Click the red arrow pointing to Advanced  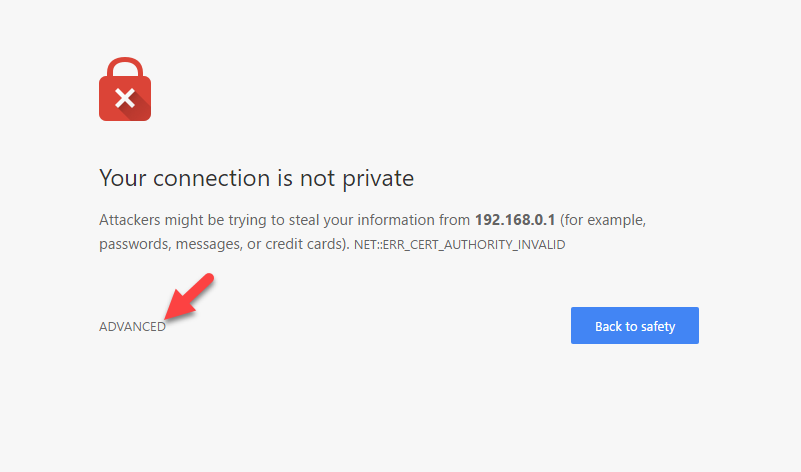click(x=189, y=298)
